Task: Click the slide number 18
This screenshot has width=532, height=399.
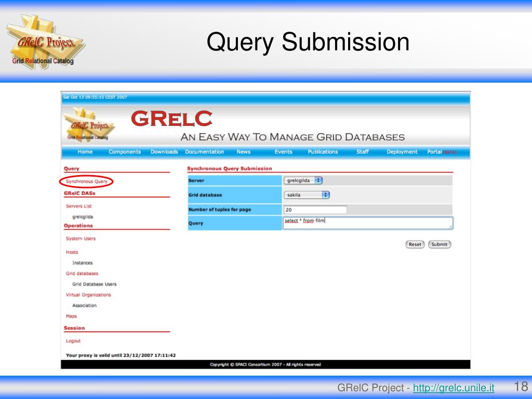Action: 521,387
